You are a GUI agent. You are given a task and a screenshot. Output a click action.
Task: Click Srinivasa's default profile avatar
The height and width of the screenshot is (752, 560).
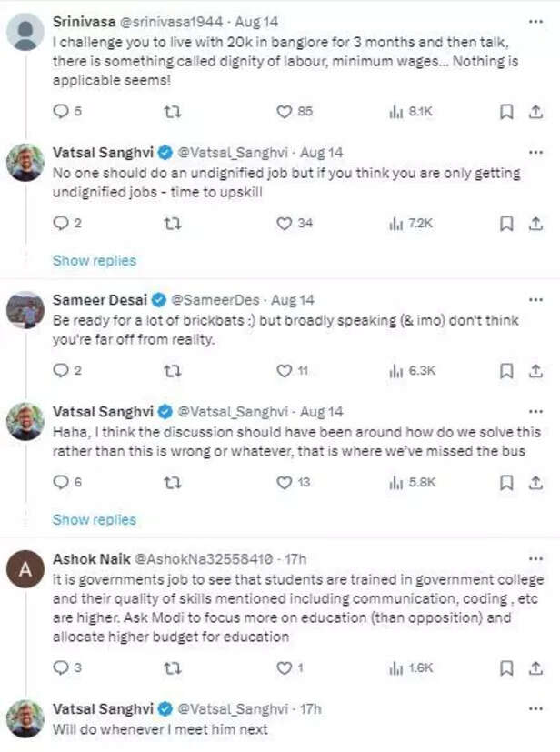pos(25,32)
